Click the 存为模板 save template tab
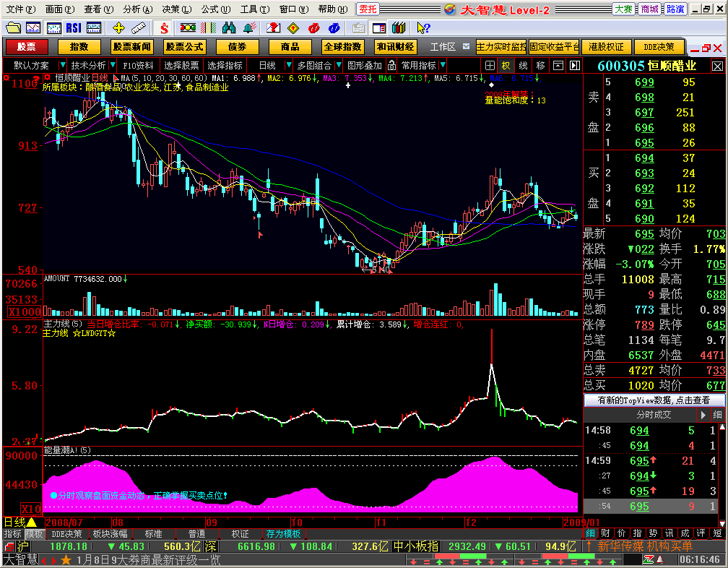 coord(283,534)
